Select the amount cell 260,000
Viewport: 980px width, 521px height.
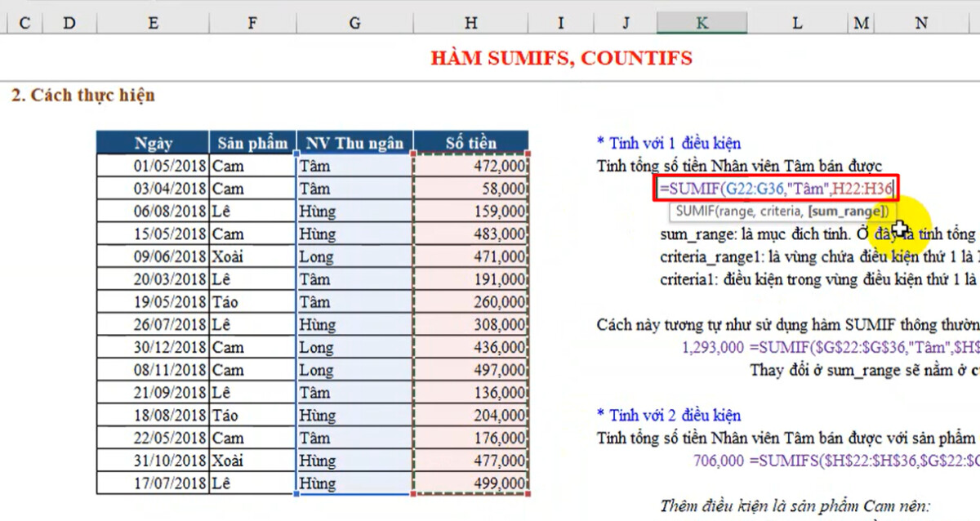471,301
